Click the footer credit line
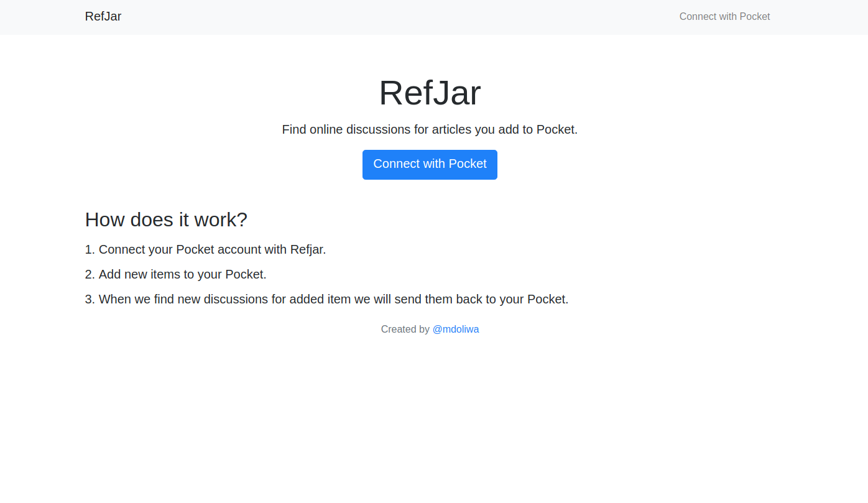The image size is (868, 503). click(430, 329)
